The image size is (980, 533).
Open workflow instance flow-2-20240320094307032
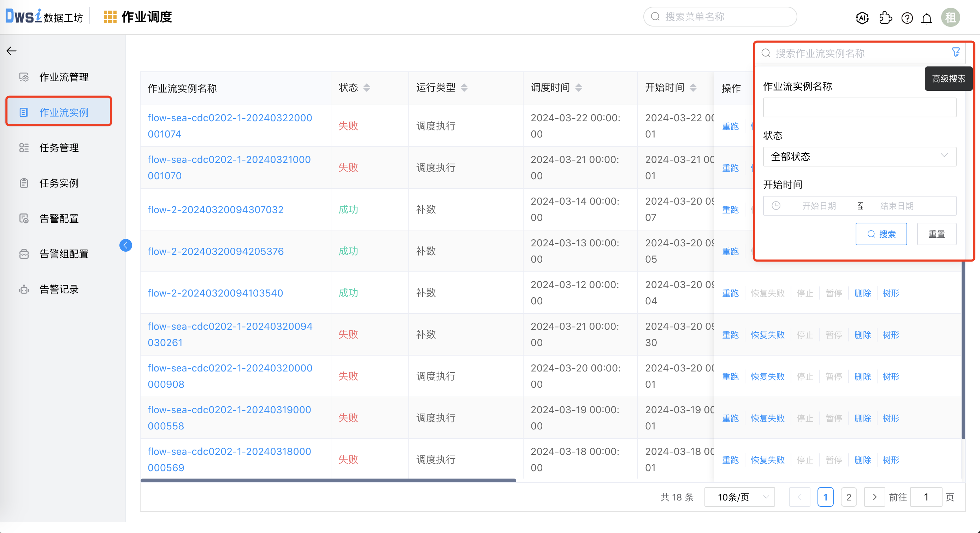click(216, 209)
